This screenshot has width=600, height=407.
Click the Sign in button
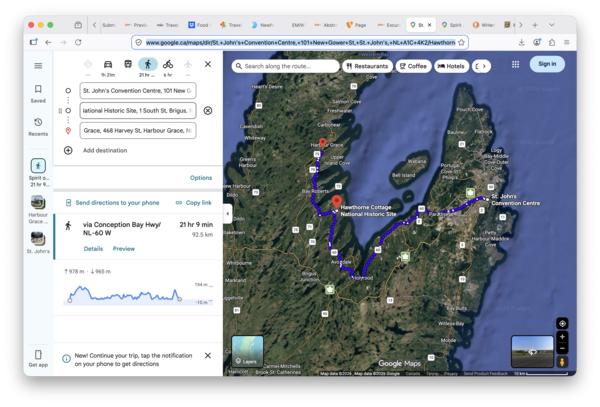coord(547,64)
